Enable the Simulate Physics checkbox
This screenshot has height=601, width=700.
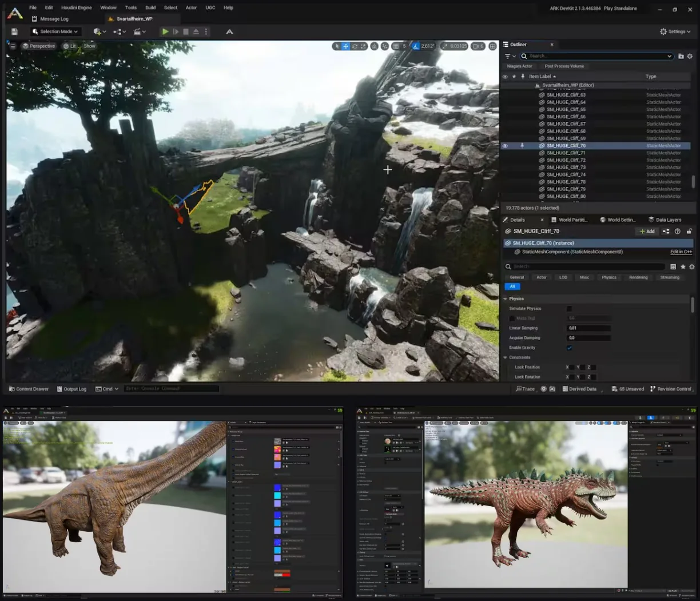(569, 308)
